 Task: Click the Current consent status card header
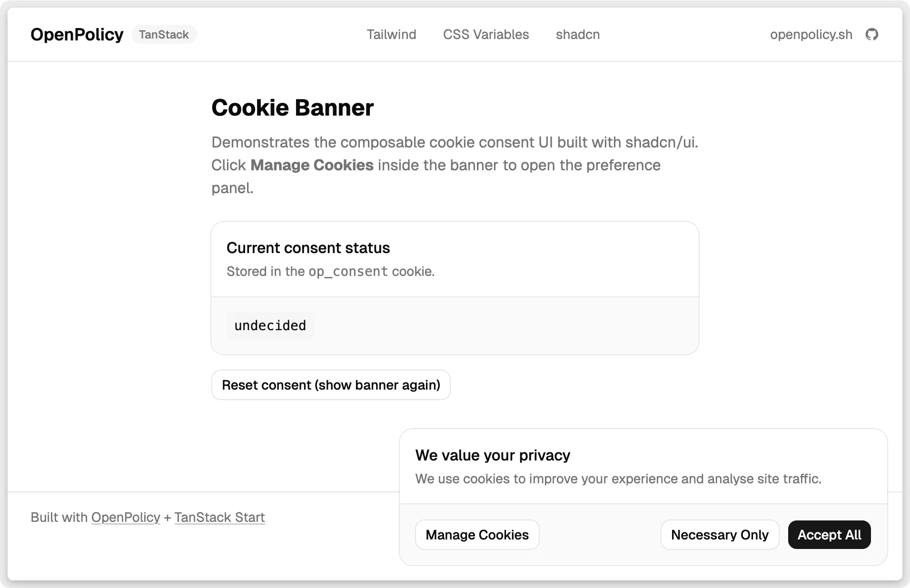pos(308,247)
